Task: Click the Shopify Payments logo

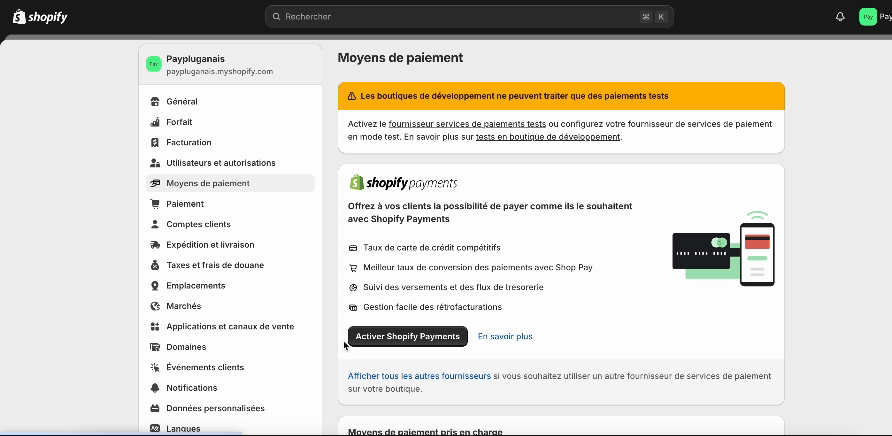Action: [403, 183]
